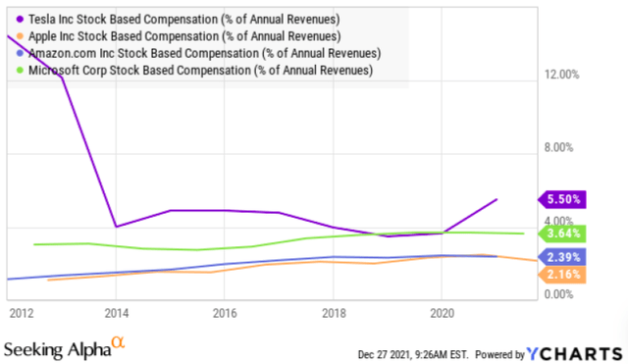Click the 0.00% y-axis label
The image size is (628, 364).
tap(558, 294)
